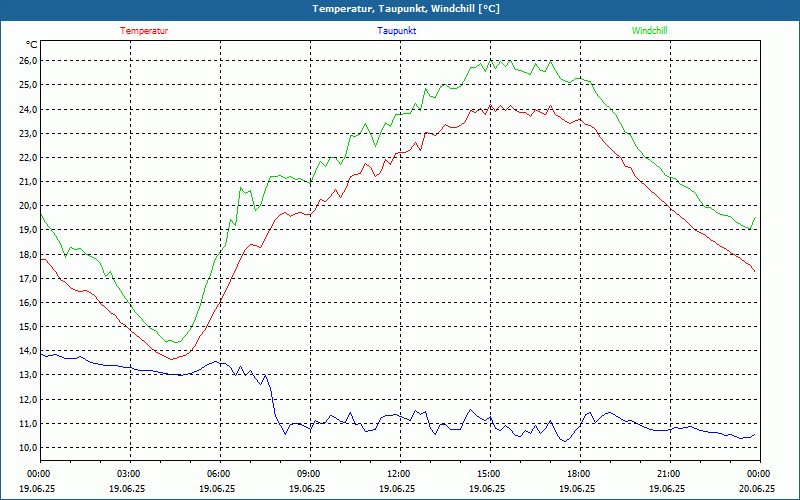Click the '03:00' time axis label
The image size is (800, 500).
128,474
